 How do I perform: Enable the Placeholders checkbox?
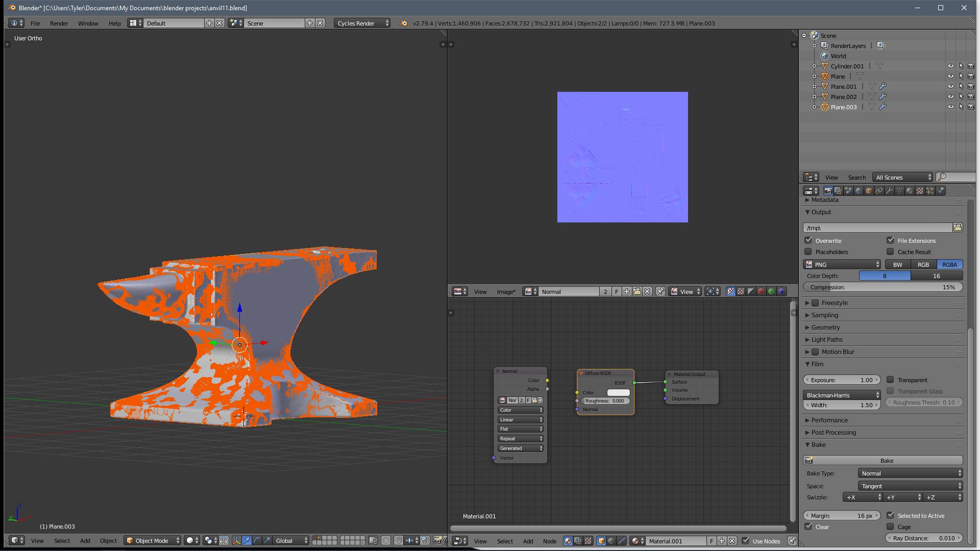(808, 252)
